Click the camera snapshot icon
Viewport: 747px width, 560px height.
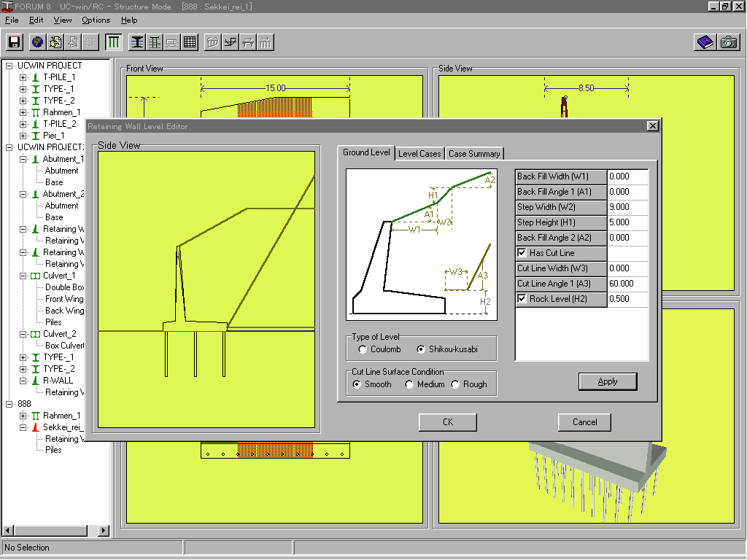coord(728,42)
